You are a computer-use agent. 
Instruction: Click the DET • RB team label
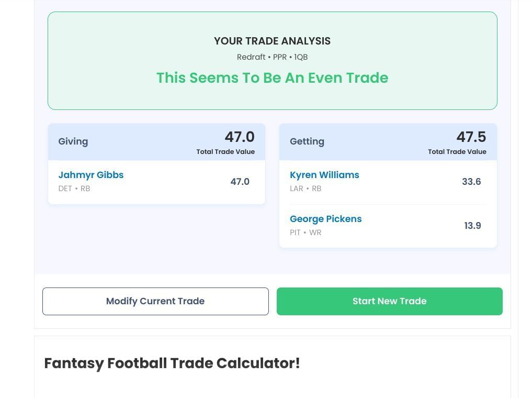pos(74,189)
